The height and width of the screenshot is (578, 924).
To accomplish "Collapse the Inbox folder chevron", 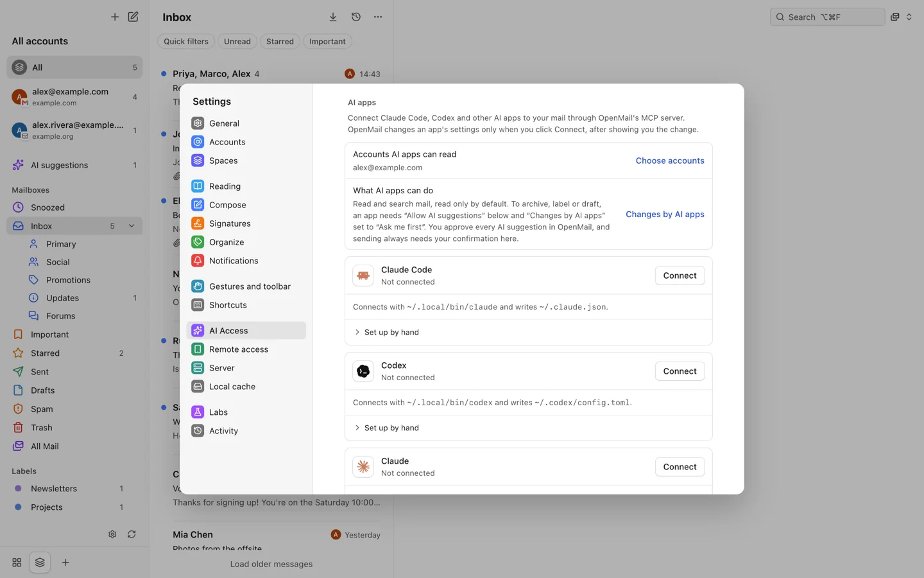I will (132, 226).
